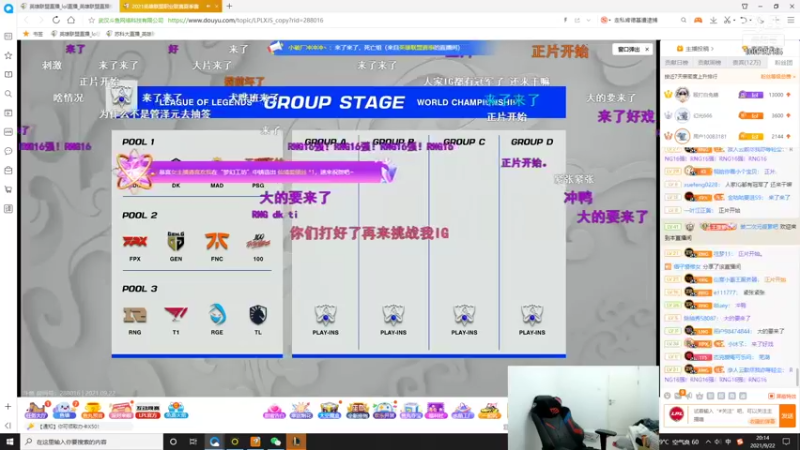The width and height of the screenshot is (800, 450).
Task: Send the chat message with orange button
Action: (x=787, y=415)
